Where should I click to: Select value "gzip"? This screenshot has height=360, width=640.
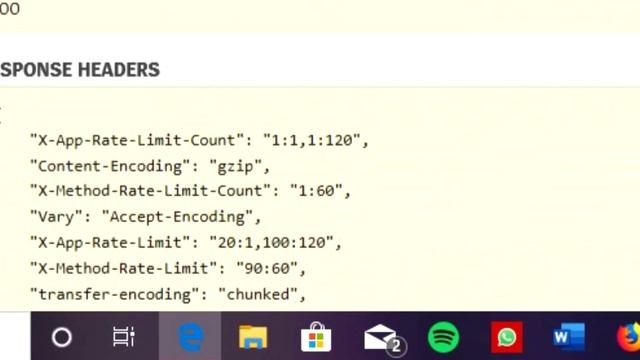[235, 167]
